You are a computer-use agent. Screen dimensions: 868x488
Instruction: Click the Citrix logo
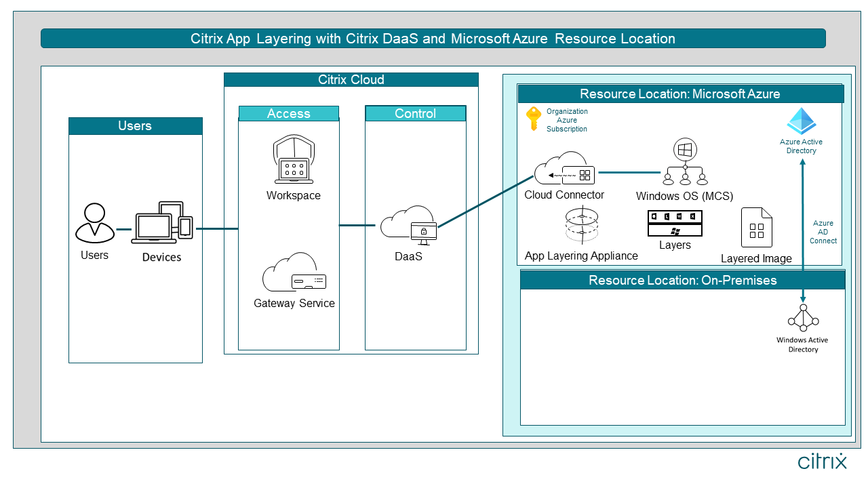pos(823,461)
